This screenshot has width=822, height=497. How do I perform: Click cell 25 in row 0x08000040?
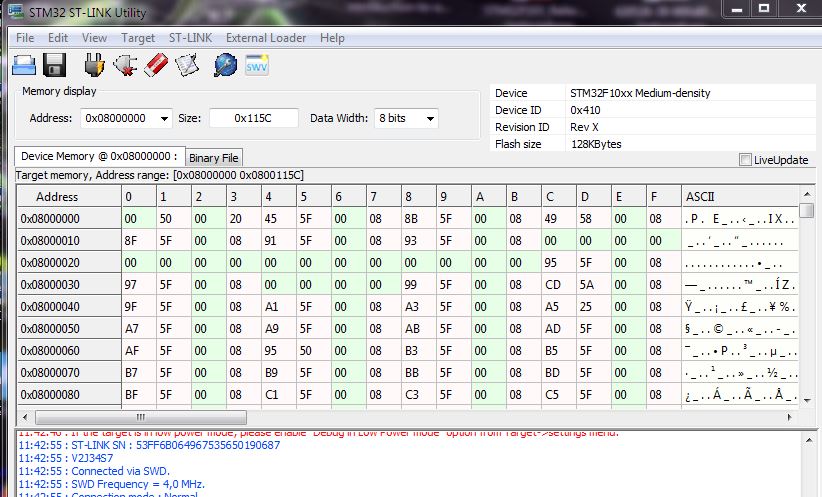click(593, 307)
